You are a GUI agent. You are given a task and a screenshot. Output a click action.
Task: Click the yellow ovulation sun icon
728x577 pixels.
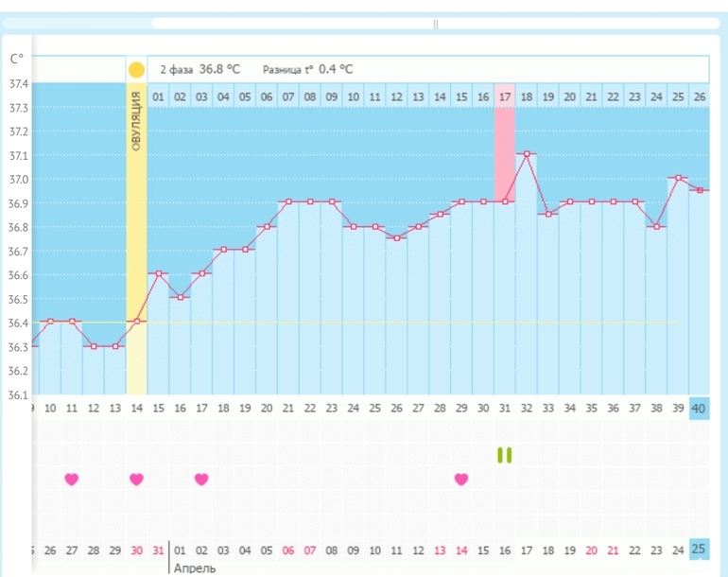coord(136,70)
